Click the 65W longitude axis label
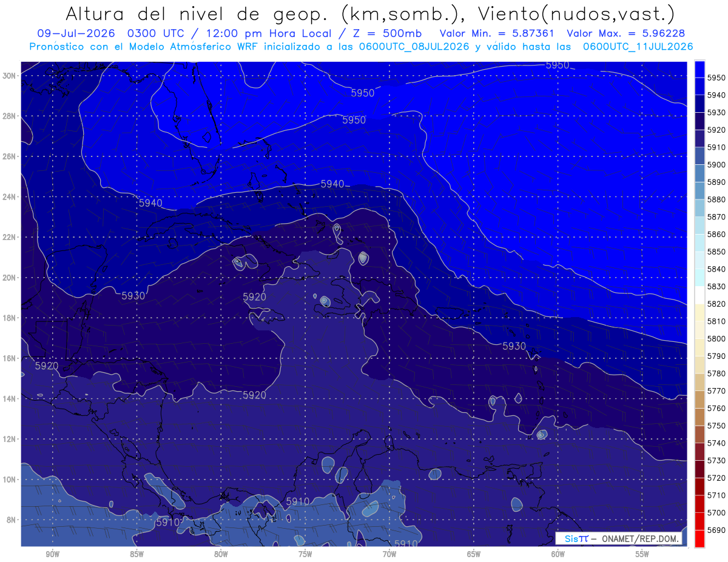Viewport: 728px width, 562px height. click(x=474, y=554)
